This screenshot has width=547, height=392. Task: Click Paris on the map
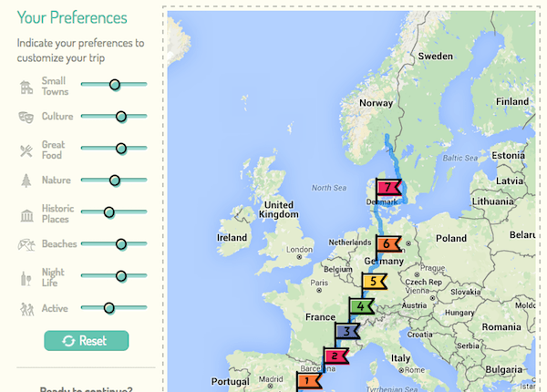coord(319,283)
